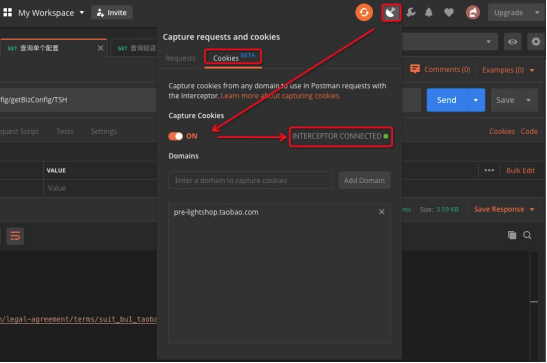The height and width of the screenshot is (363, 547).
Task: Click the Comments (0) link
Action: 447,69
